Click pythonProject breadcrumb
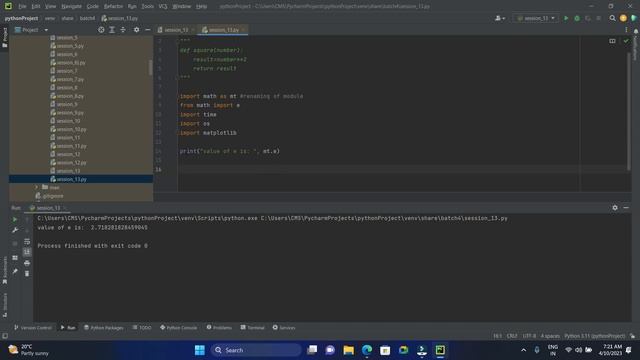This screenshot has height=360, width=640. [21, 18]
